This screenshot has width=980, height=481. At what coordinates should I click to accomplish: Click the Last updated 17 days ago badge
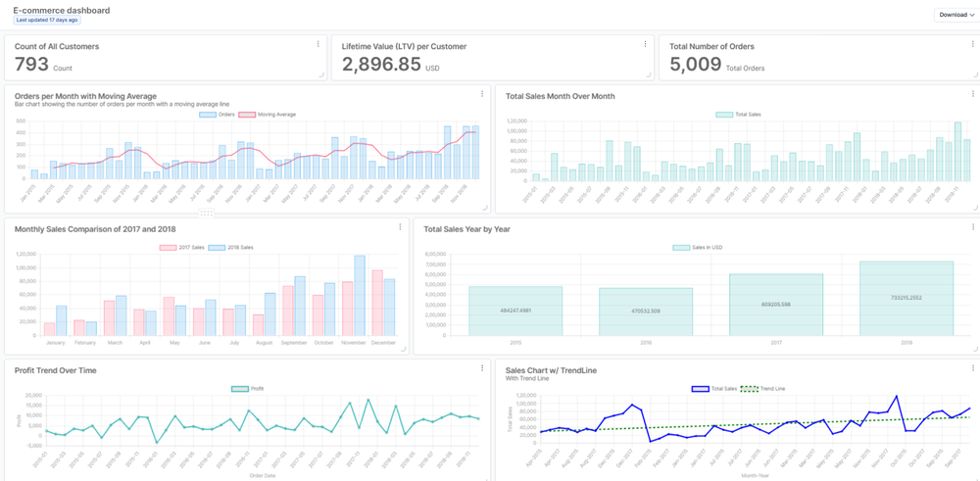[47, 20]
